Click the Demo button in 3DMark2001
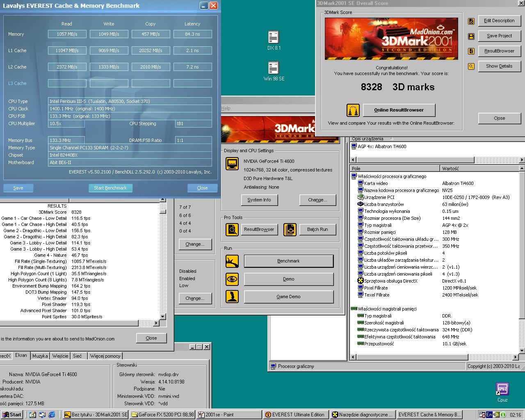The width and height of the screenshot is (525, 420). (289, 279)
